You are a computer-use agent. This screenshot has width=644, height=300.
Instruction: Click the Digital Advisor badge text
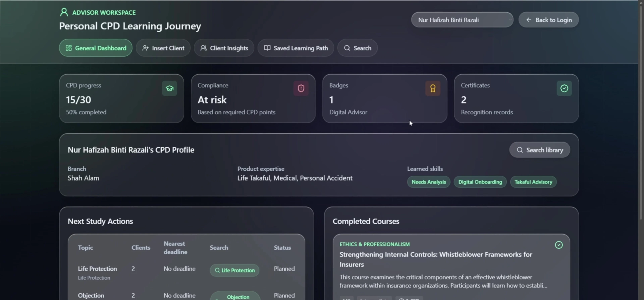click(x=348, y=112)
